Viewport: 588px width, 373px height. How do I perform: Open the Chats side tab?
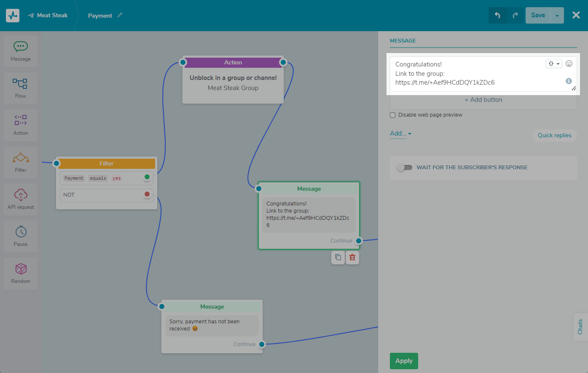tap(580, 327)
